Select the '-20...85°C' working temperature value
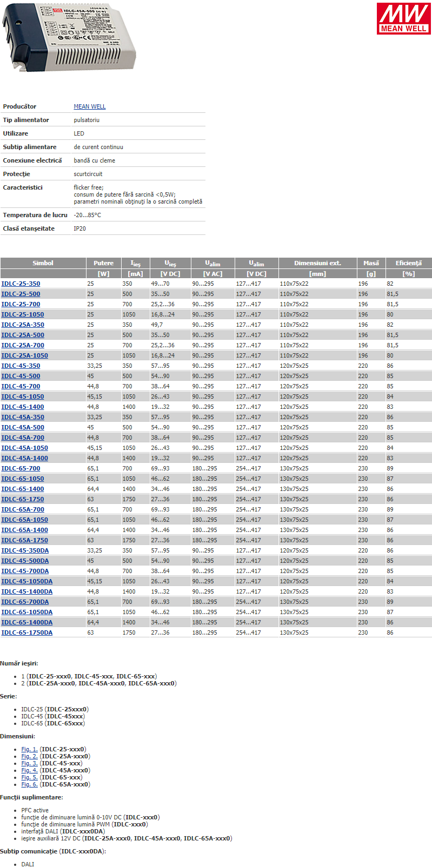The height and width of the screenshot is (868, 432). tap(87, 215)
